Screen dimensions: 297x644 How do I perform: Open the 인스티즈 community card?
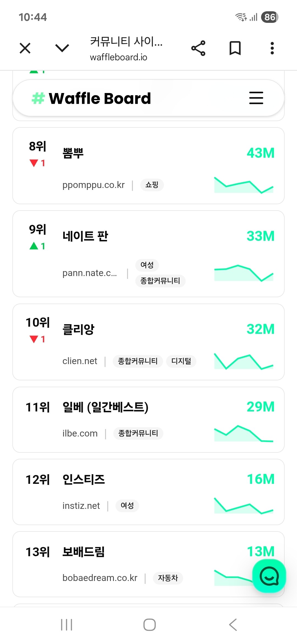(x=148, y=492)
